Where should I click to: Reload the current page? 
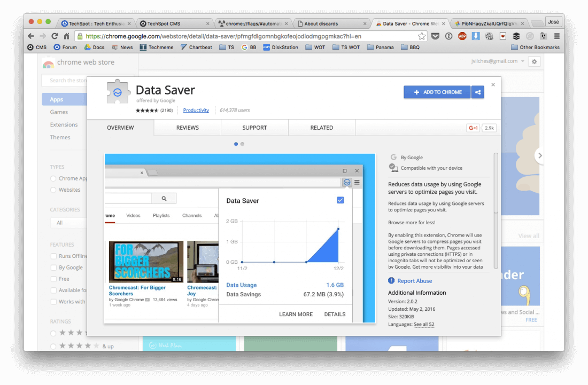tap(55, 36)
